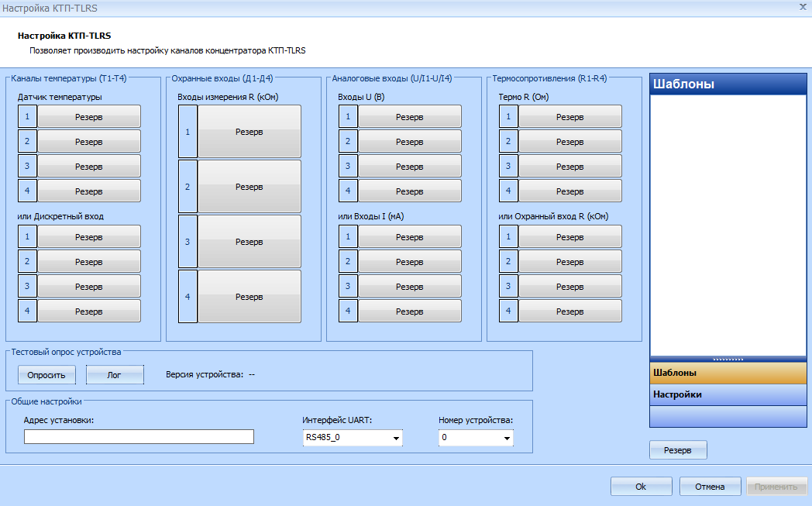Click Резерв button for temperature sensor 3
The width and height of the screenshot is (812, 506).
pyautogui.click(x=89, y=167)
